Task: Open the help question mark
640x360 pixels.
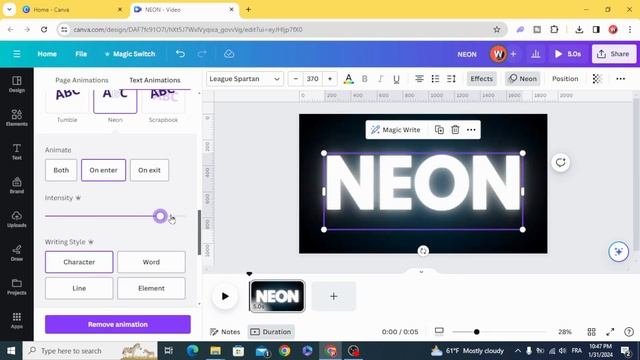Action: (629, 332)
